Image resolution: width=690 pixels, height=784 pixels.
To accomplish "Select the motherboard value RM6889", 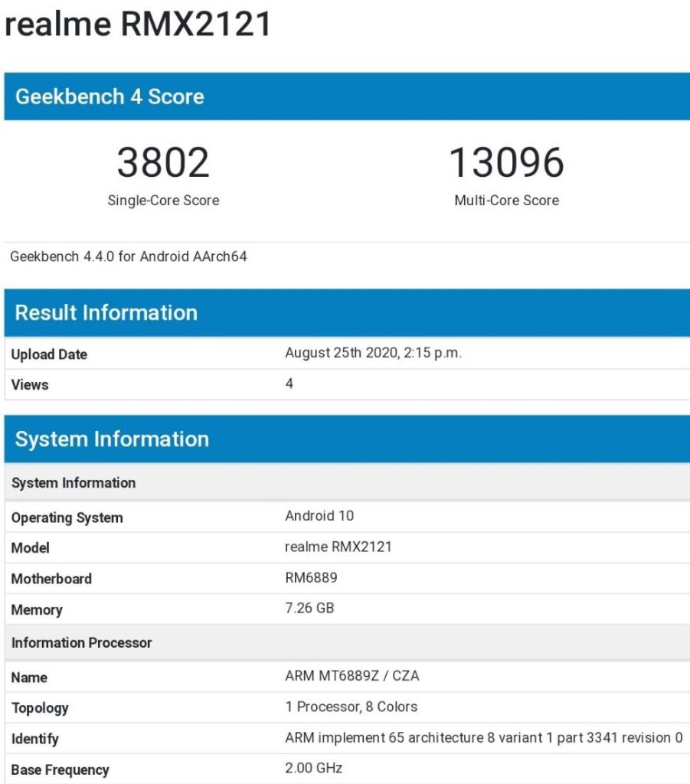I will (311, 577).
